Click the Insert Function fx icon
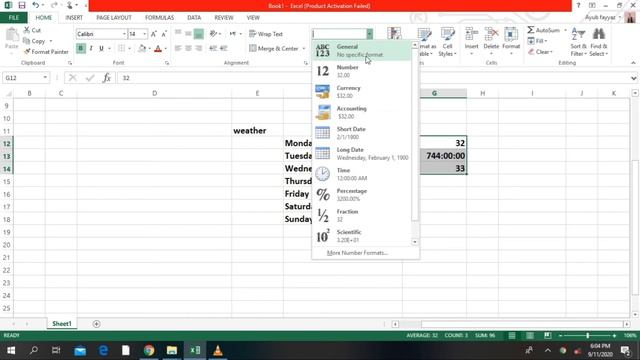Viewport: 640px width, 360px height. tap(107, 78)
